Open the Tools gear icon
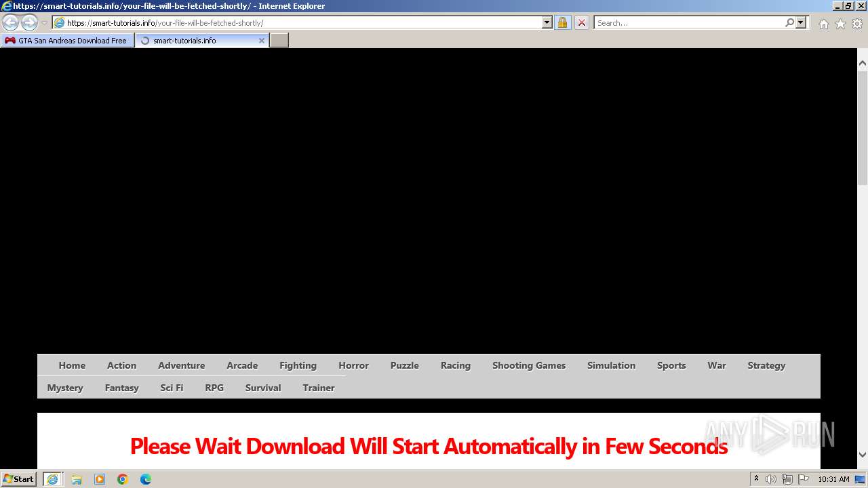 coord(857,24)
